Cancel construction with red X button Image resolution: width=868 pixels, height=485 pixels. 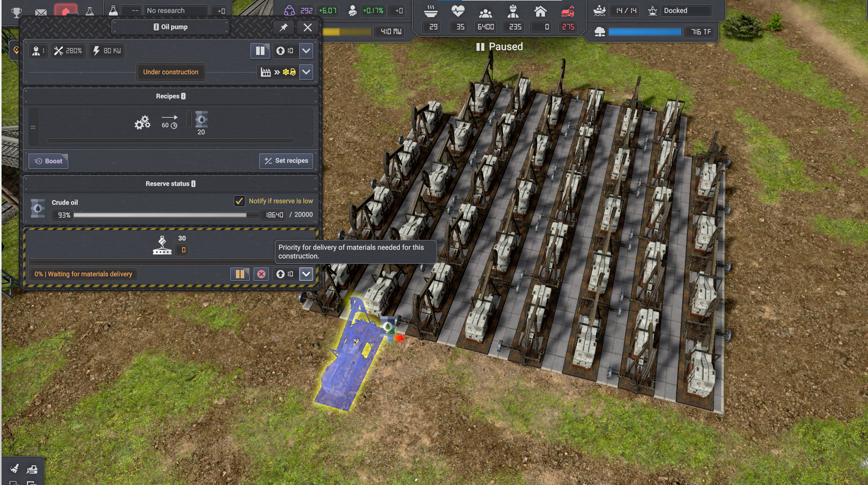pos(261,274)
